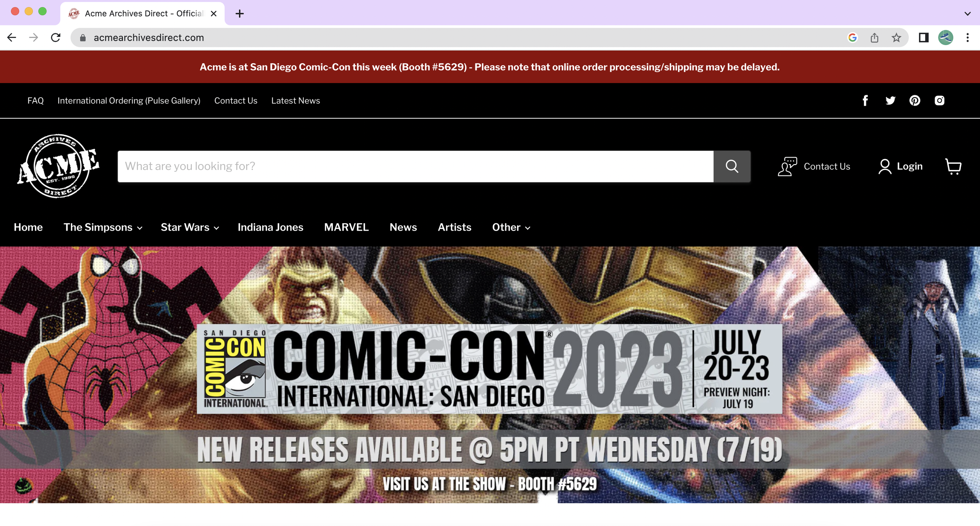Open the shopping cart
The height and width of the screenshot is (526, 980).
coord(953,166)
